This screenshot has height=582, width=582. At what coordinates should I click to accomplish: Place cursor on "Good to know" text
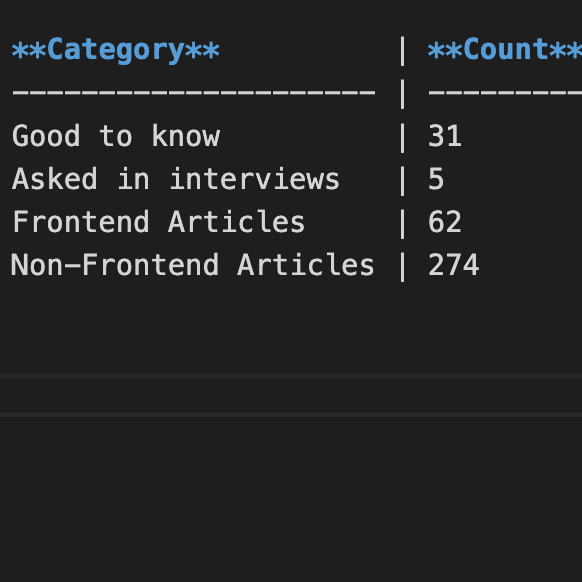(x=116, y=136)
